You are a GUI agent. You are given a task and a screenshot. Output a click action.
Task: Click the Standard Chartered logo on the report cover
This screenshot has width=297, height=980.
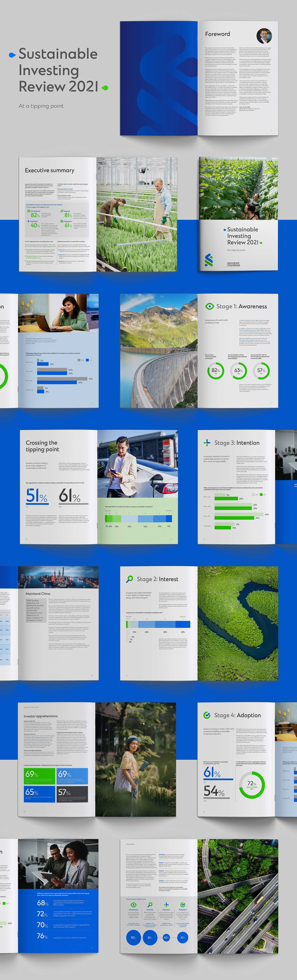tap(209, 260)
